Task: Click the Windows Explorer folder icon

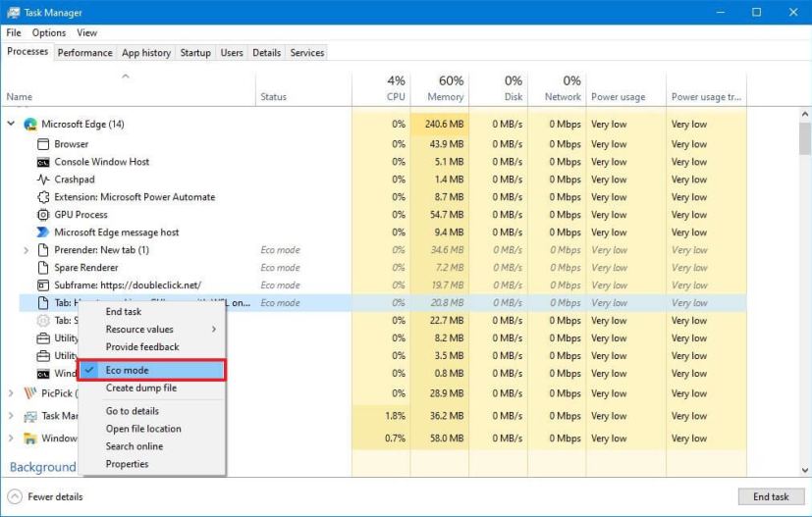Action: 30,439
